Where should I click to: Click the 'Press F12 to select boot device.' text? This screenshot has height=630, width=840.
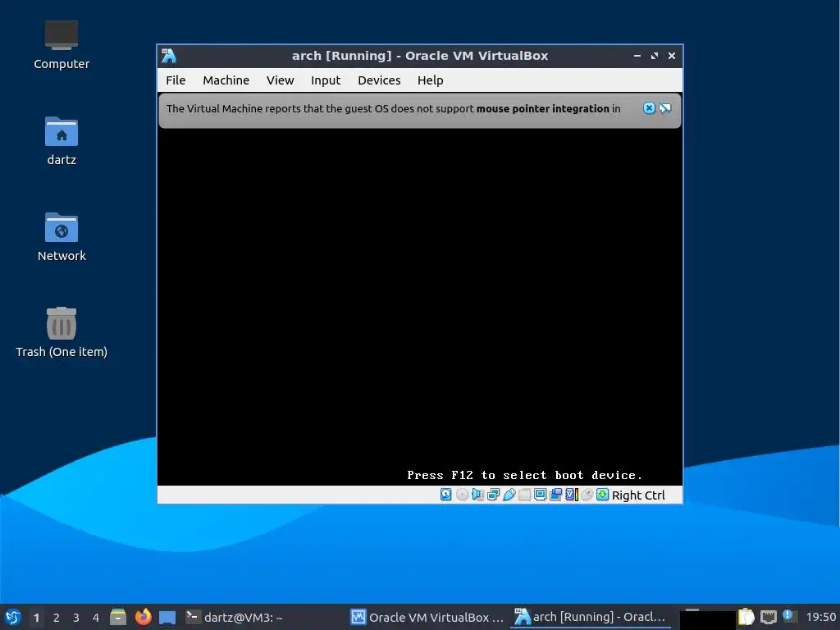point(524,475)
